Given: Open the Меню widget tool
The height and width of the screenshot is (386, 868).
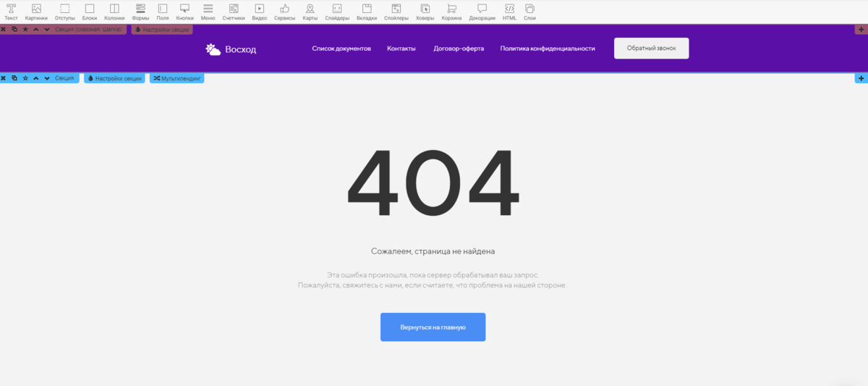Looking at the screenshot, I should coord(208,12).
